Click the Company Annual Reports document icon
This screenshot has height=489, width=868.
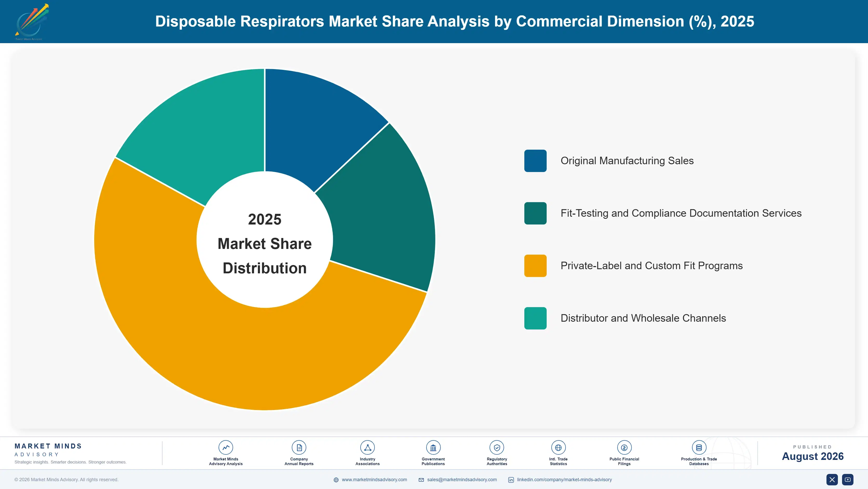point(299,447)
